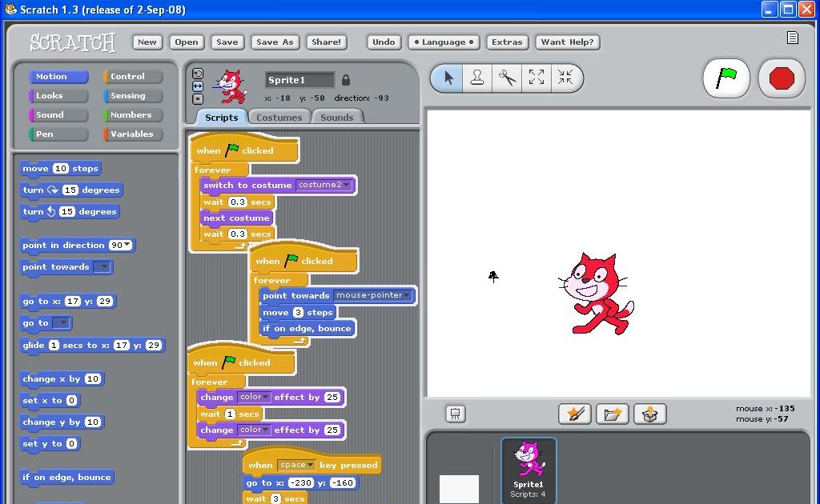Select the shrink sprite tool
Screen dimensions: 820x504
pos(567,78)
